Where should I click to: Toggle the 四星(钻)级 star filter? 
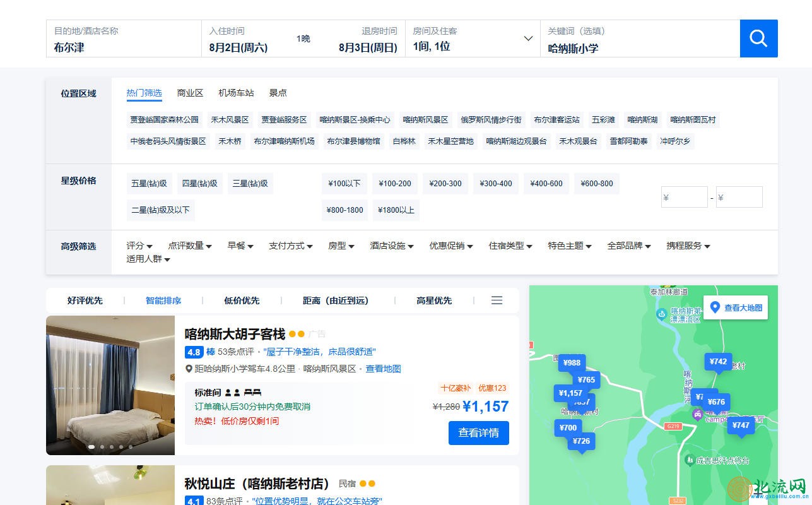[x=200, y=184]
